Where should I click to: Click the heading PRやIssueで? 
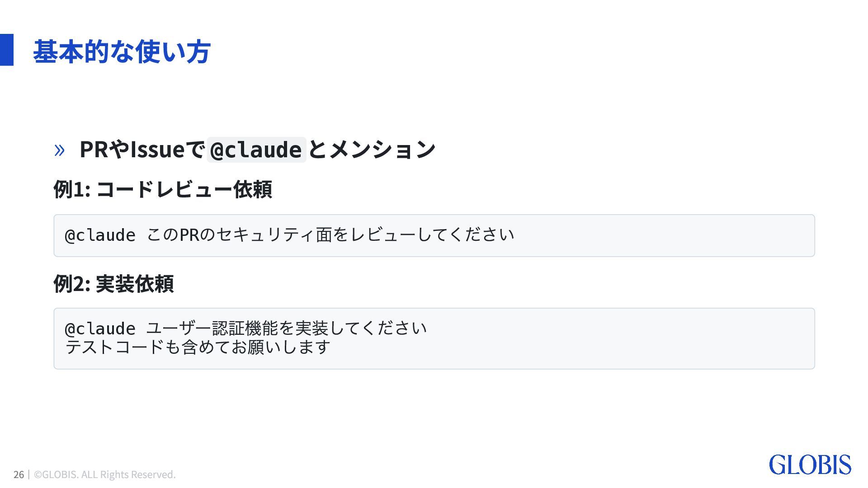click(142, 150)
